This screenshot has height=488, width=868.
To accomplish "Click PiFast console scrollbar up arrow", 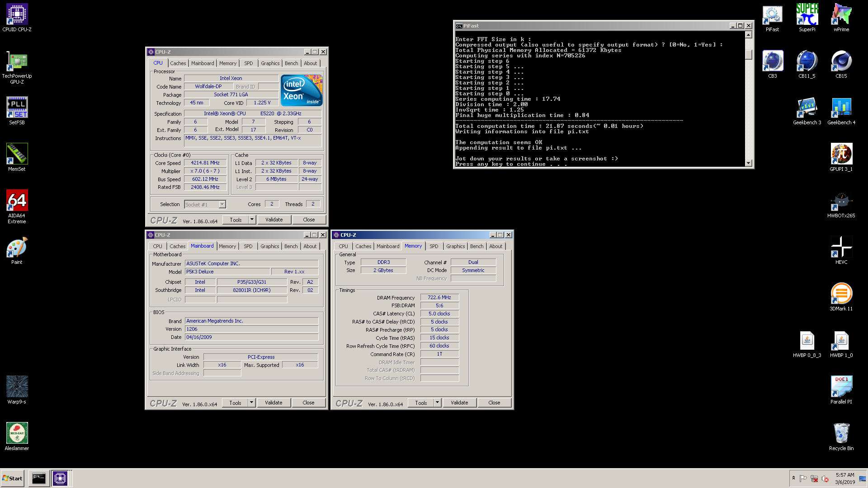I will pos(749,35).
